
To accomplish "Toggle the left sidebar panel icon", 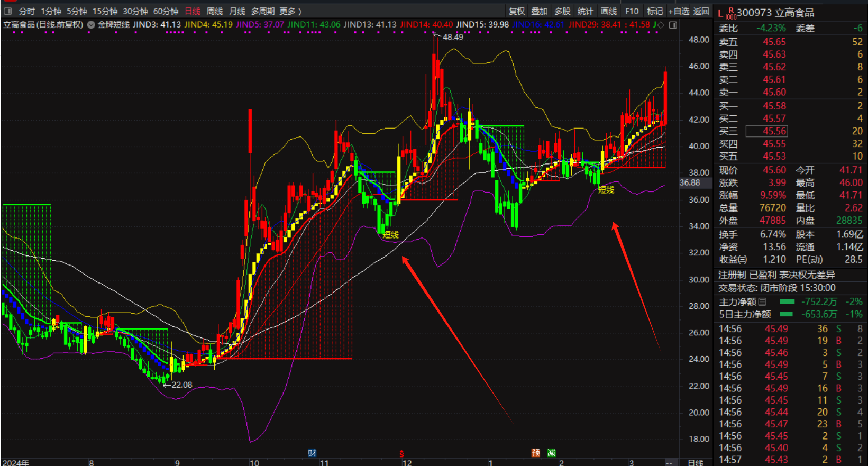I will [8, 11].
